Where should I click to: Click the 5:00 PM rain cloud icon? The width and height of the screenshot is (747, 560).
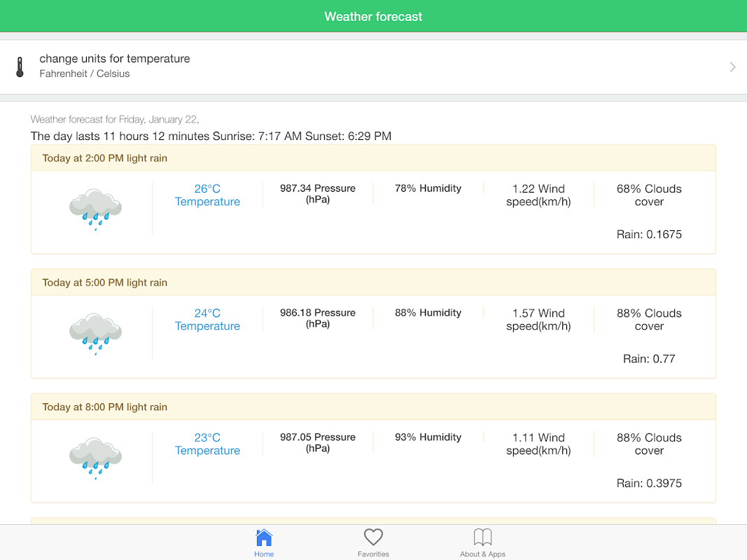click(95, 333)
